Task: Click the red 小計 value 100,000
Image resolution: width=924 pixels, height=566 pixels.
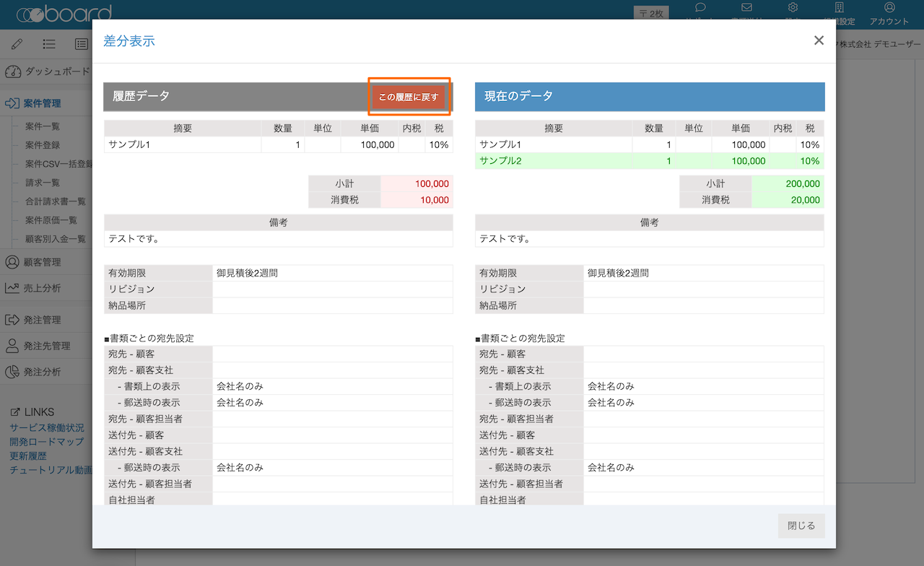Action: [x=432, y=184]
